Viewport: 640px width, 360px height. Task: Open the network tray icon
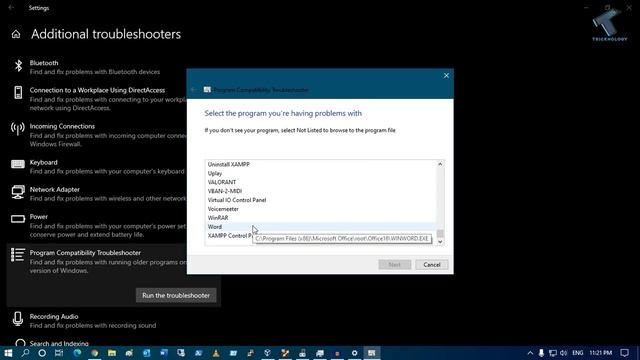(553, 353)
